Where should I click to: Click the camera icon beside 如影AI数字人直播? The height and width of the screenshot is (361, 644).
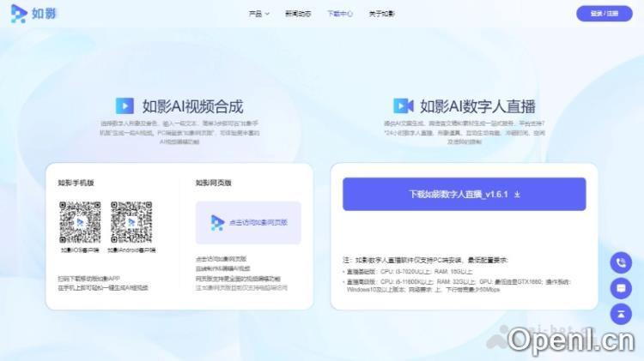(x=404, y=105)
